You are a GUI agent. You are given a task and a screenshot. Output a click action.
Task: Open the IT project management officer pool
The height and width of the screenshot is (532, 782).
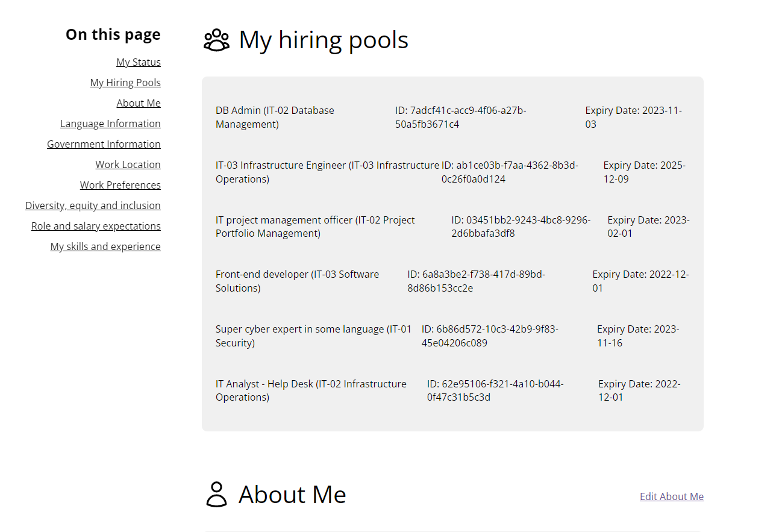click(x=315, y=226)
